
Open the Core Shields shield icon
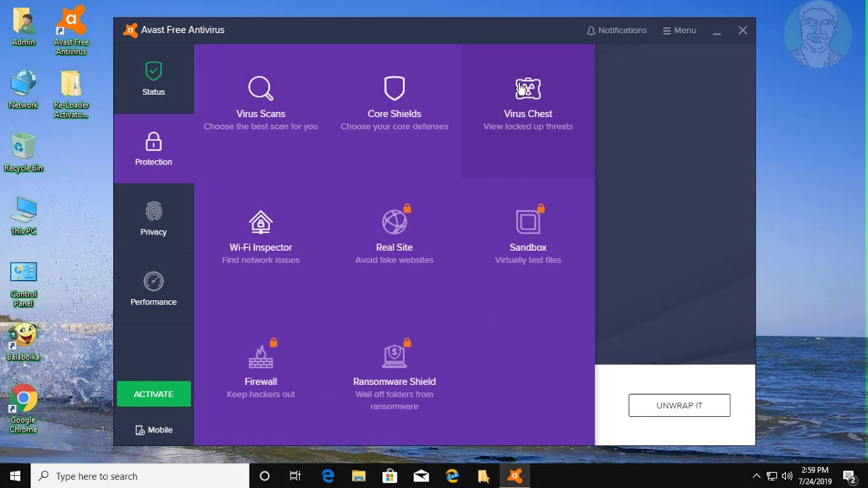pos(394,88)
